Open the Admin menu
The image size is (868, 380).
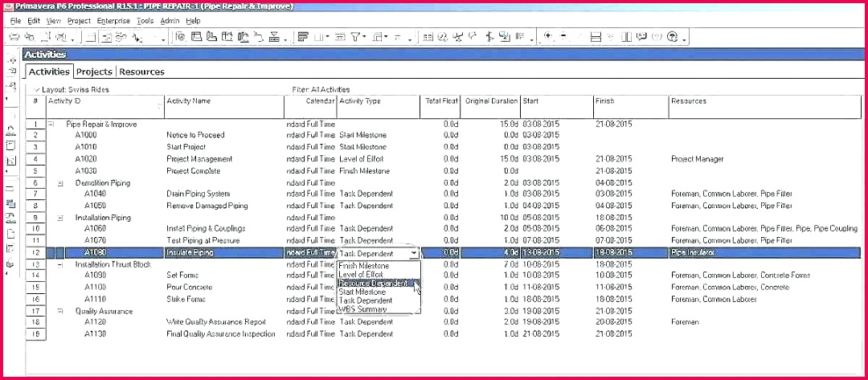[x=170, y=20]
